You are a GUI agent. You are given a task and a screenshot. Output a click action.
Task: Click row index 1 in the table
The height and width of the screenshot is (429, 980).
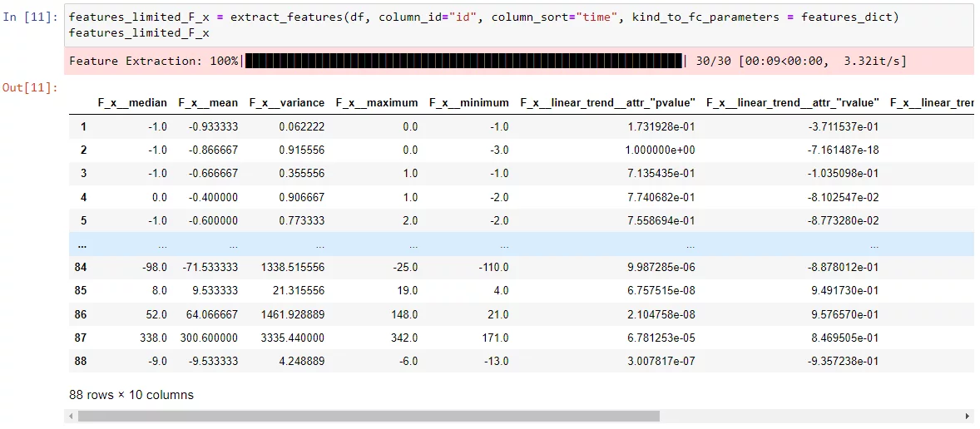click(x=83, y=126)
